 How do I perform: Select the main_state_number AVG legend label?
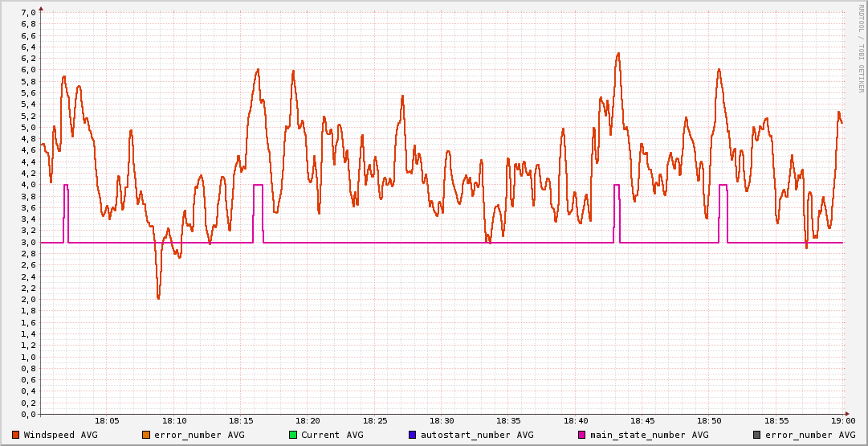649,435
